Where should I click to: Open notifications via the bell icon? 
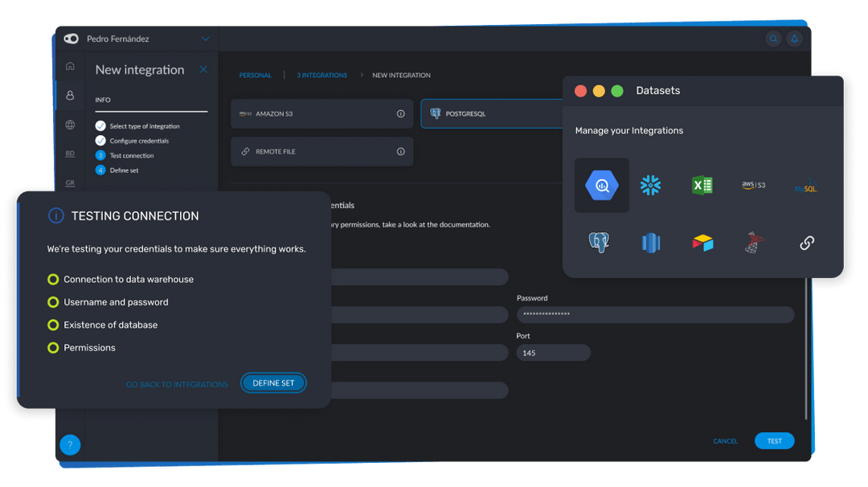point(794,38)
